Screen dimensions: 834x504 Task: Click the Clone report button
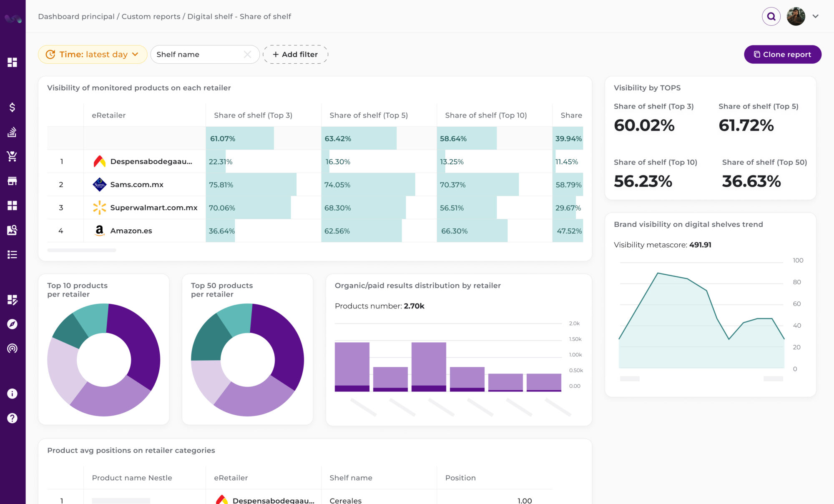click(782, 54)
